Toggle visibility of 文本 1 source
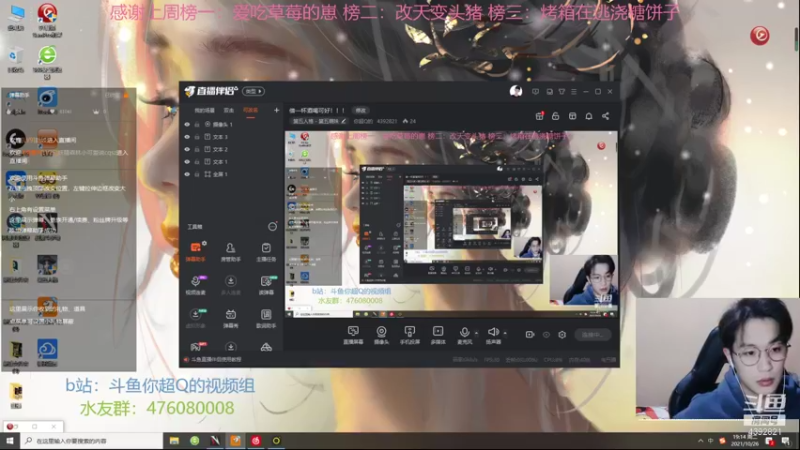The image size is (800, 450). pyautogui.click(x=187, y=162)
